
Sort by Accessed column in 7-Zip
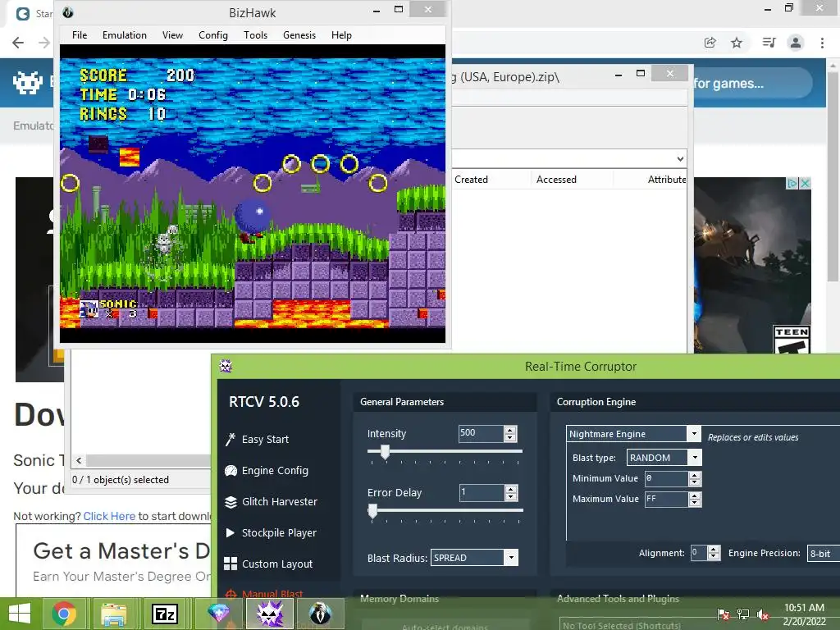(556, 180)
